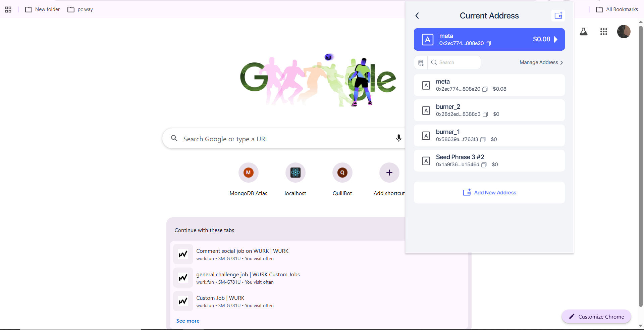Select Seed Phrase 3 #2 address entry
Viewport: 644px width, 330px height.
tap(489, 161)
